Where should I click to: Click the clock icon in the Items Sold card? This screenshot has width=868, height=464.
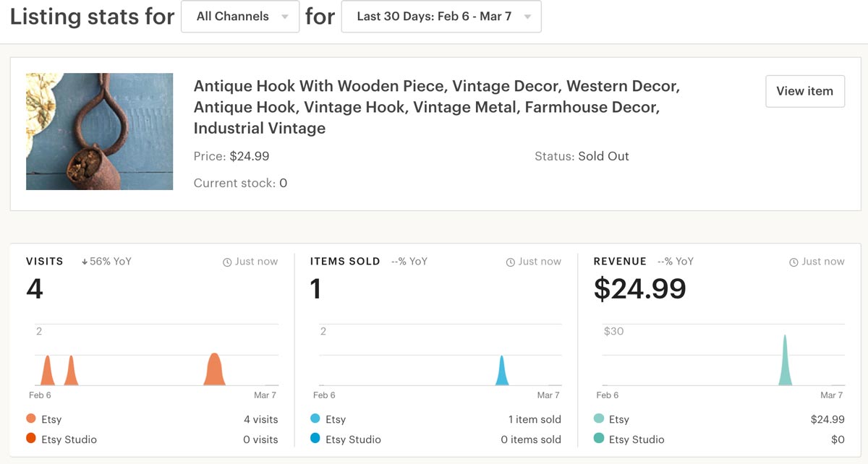pos(511,262)
